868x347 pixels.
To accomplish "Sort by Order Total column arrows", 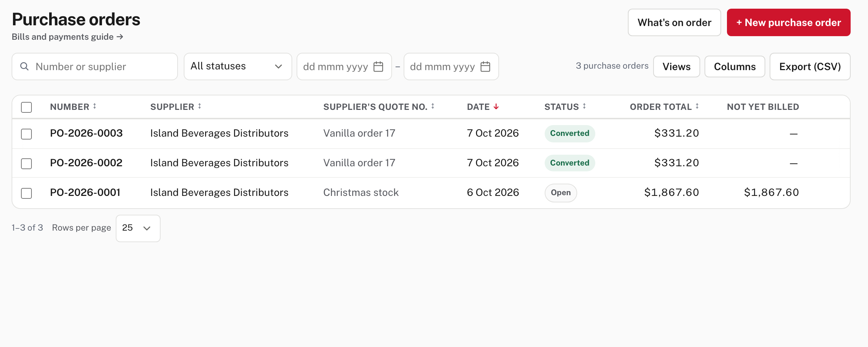I will 697,106.
